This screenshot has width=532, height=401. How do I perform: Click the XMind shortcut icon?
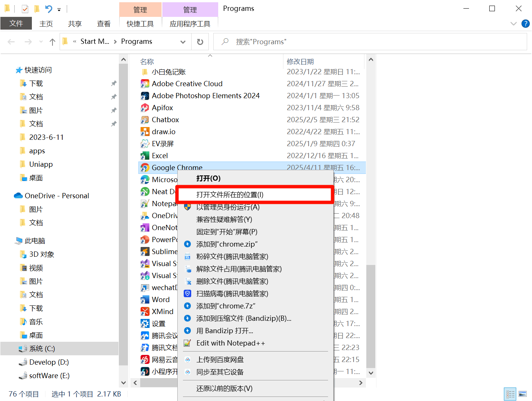coord(145,311)
